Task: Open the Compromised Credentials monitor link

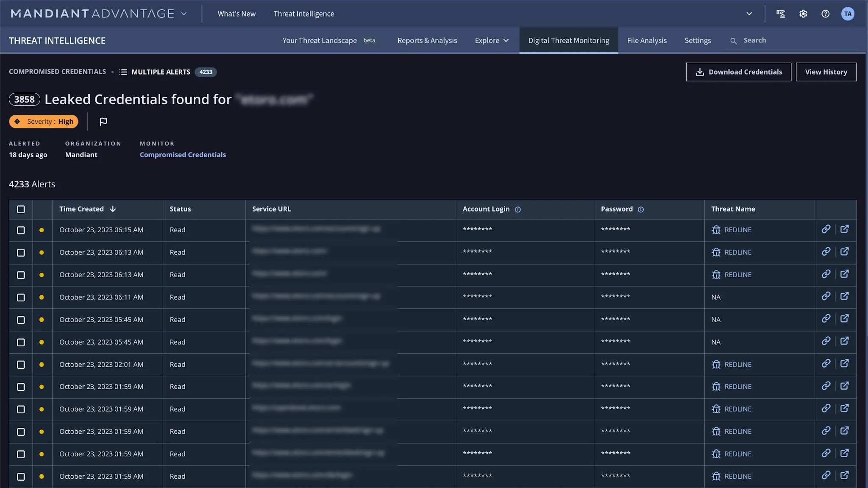Action: click(183, 155)
